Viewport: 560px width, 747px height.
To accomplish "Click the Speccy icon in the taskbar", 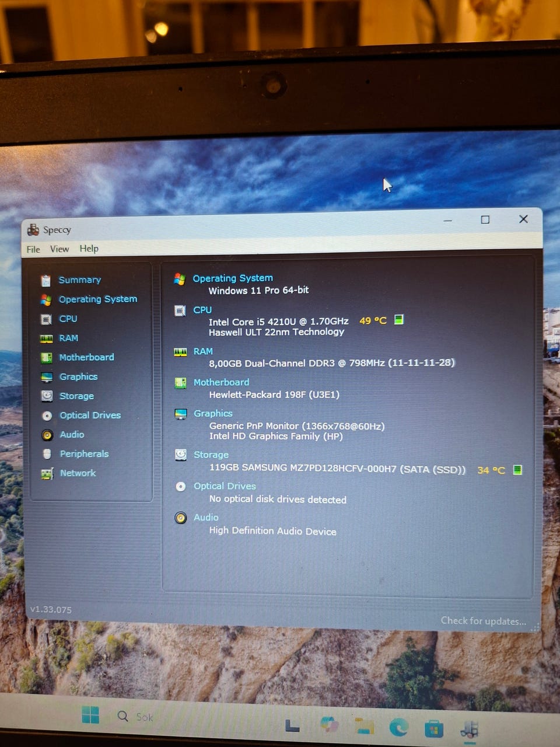I will (x=470, y=729).
